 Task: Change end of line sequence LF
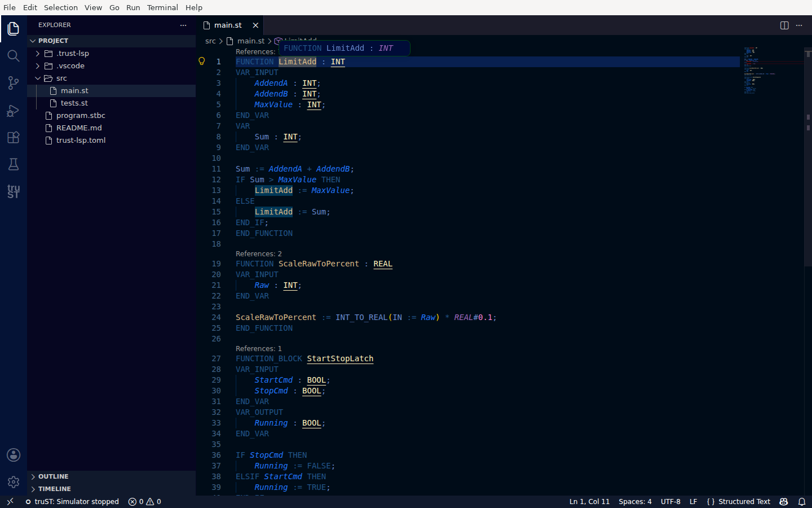(693, 501)
